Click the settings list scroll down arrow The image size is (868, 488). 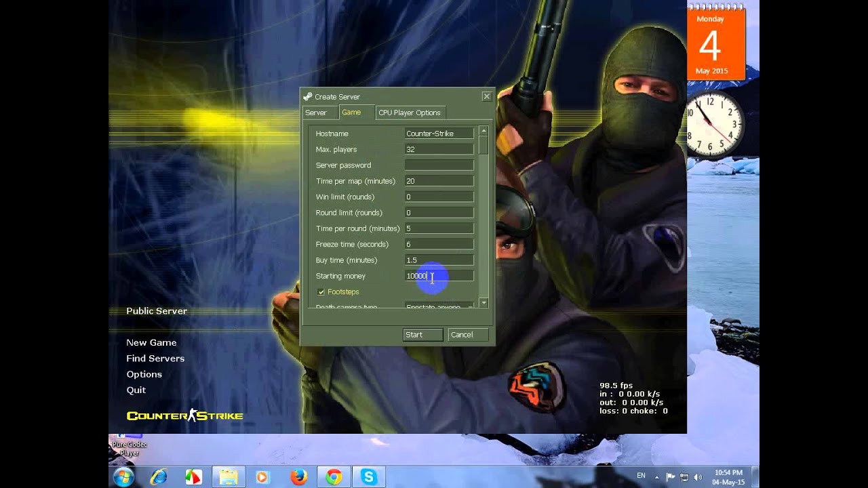click(484, 303)
